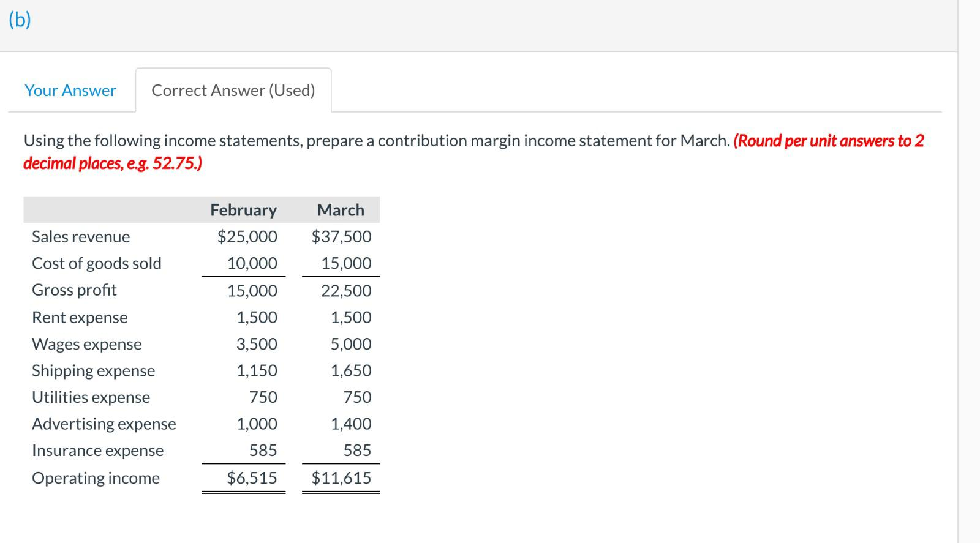The height and width of the screenshot is (543, 980).
Task: Click the red rounding instruction text
Action: [473, 152]
